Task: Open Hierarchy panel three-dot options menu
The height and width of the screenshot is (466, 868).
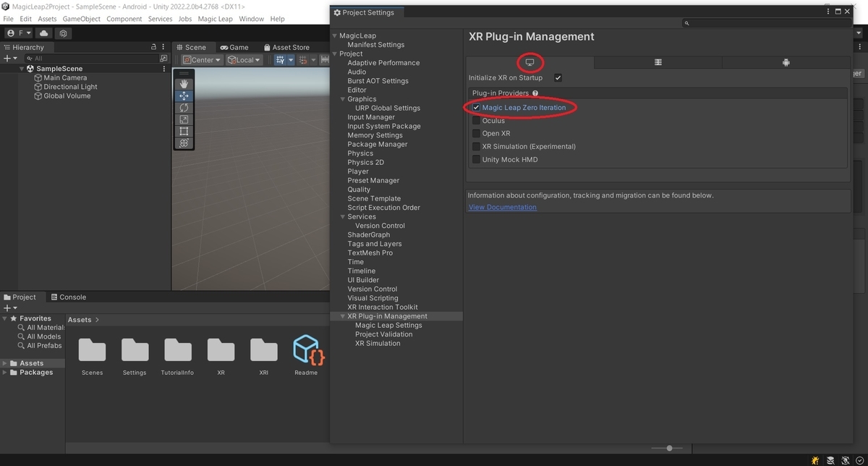Action: pyautogui.click(x=164, y=47)
